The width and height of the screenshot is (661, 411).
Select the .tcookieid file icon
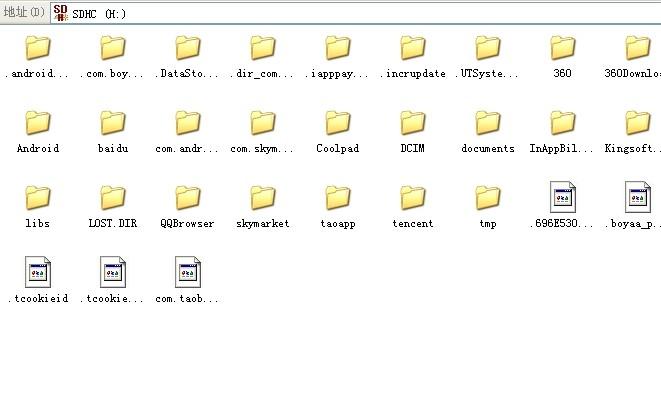click(x=38, y=272)
